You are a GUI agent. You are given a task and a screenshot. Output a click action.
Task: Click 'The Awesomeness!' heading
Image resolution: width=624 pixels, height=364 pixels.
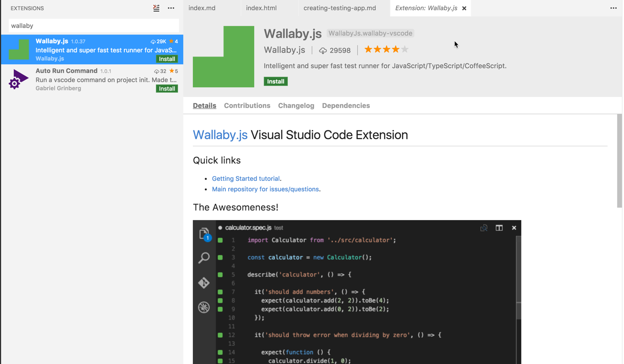(235, 207)
